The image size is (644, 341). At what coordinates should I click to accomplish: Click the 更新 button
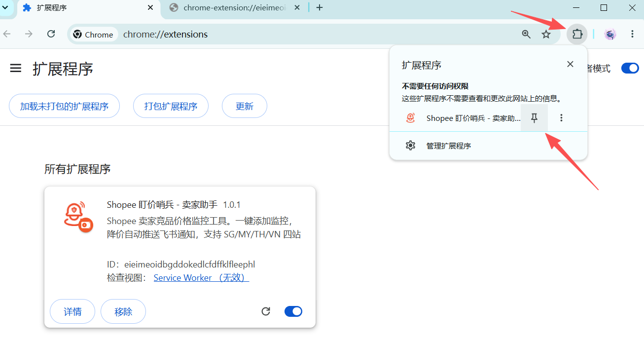(245, 106)
